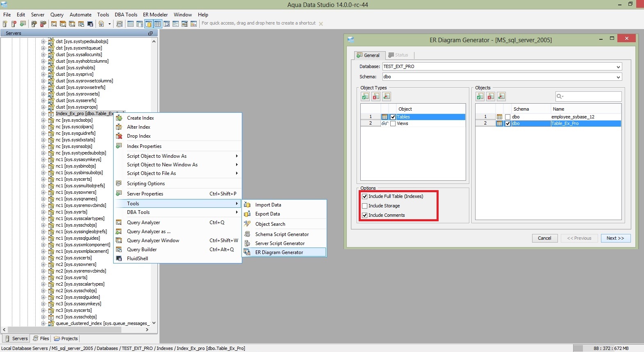Click the glasses icon in the Views row
The width and height of the screenshot is (644, 352).
[385, 123]
